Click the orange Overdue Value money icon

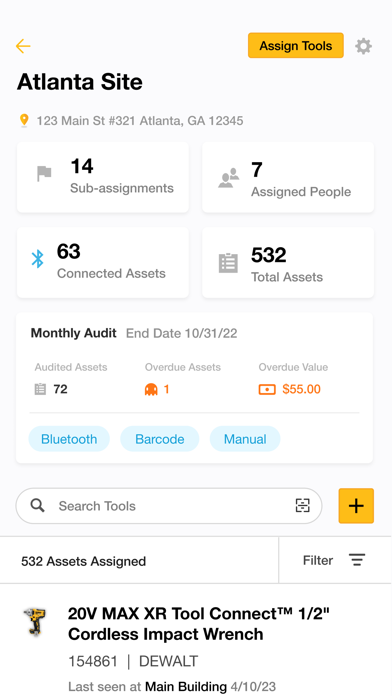point(267,389)
